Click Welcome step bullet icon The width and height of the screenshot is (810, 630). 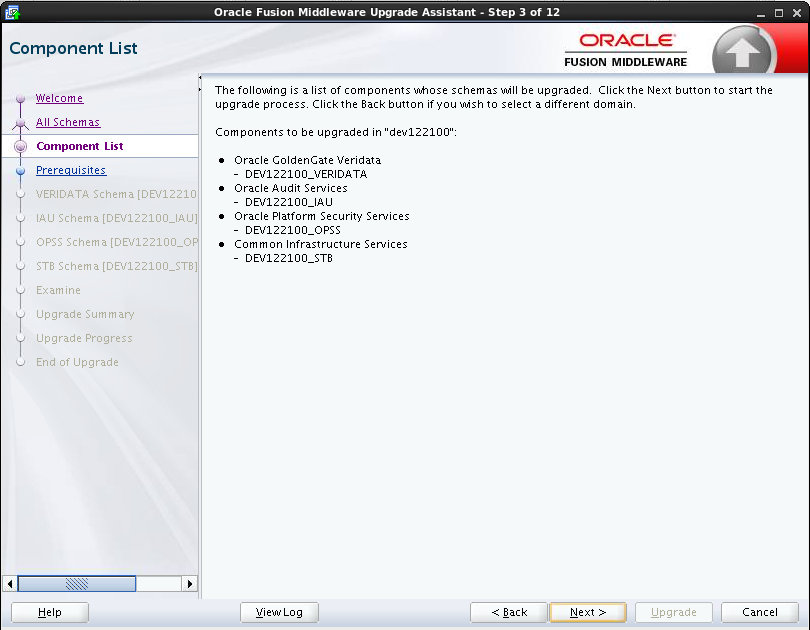click(21, 98)
